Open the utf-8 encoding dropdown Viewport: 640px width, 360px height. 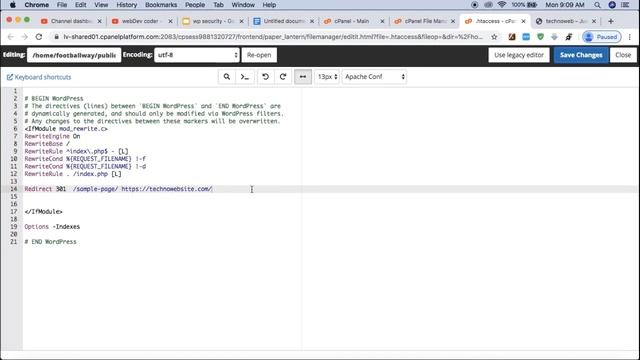197,55
